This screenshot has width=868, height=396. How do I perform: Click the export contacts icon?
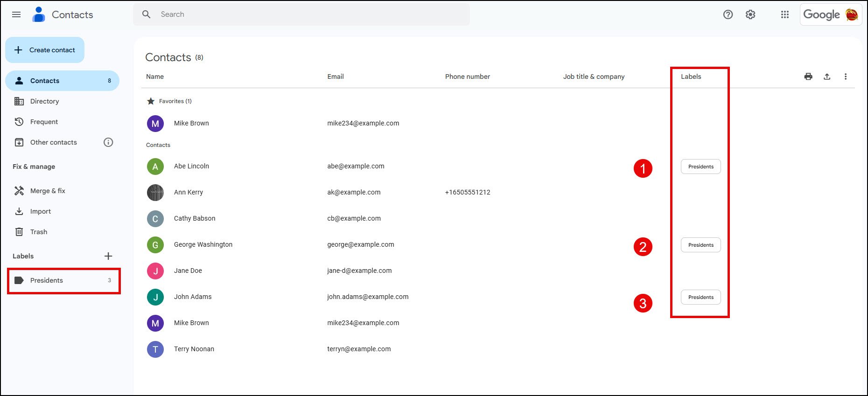tap(827, 76)
